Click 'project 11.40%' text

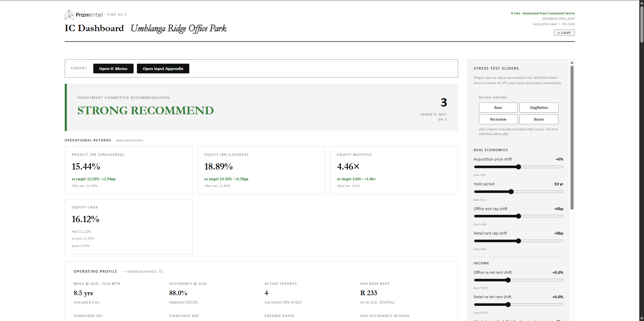coord(83,239)
